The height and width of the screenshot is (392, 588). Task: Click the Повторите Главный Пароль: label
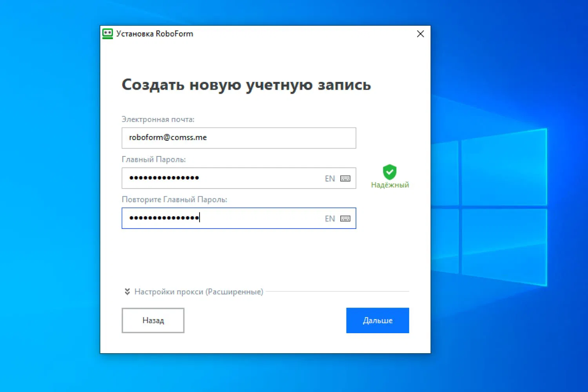point(174,200)
